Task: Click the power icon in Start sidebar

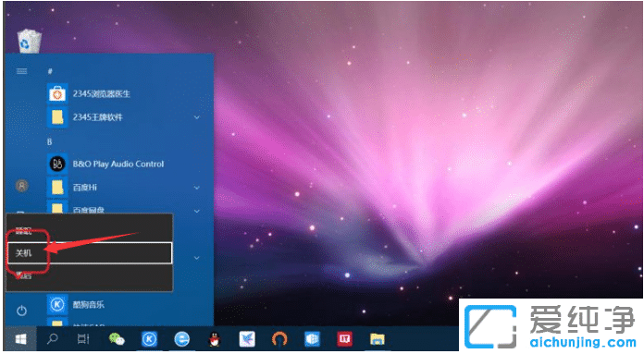Action: click(x=21, y=311)
